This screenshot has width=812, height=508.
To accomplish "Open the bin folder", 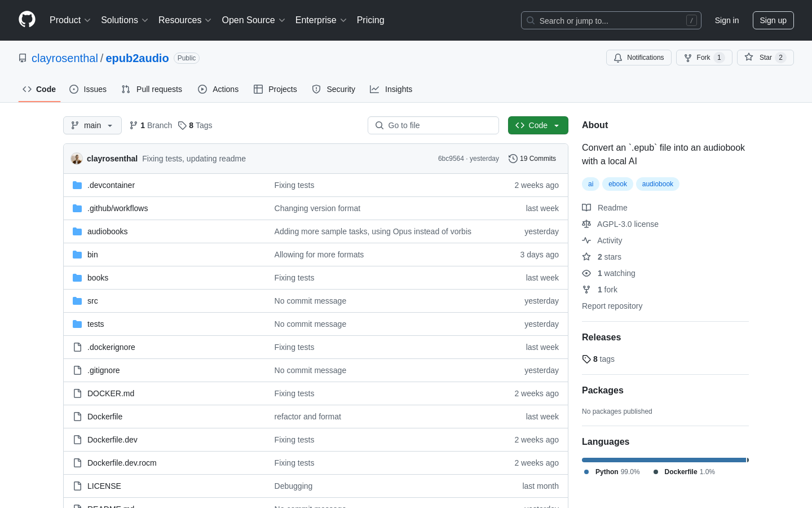I will click(92, 255).
